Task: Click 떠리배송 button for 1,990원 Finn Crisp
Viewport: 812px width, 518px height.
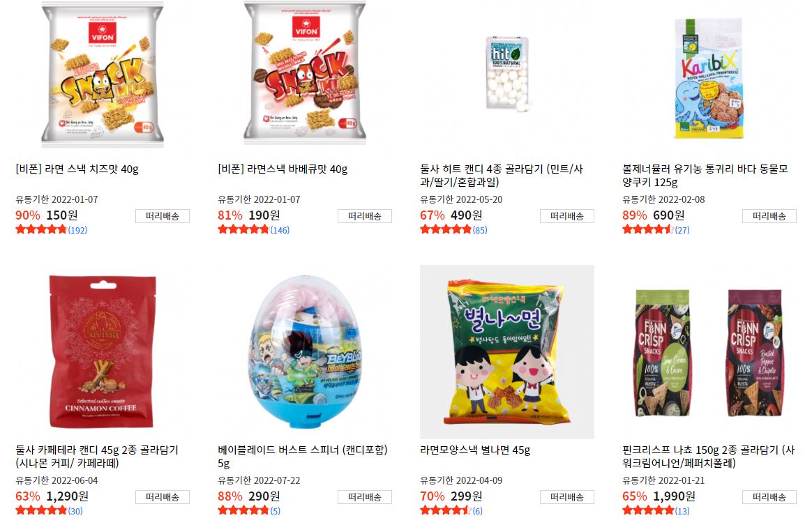Action: coord(769,497)
